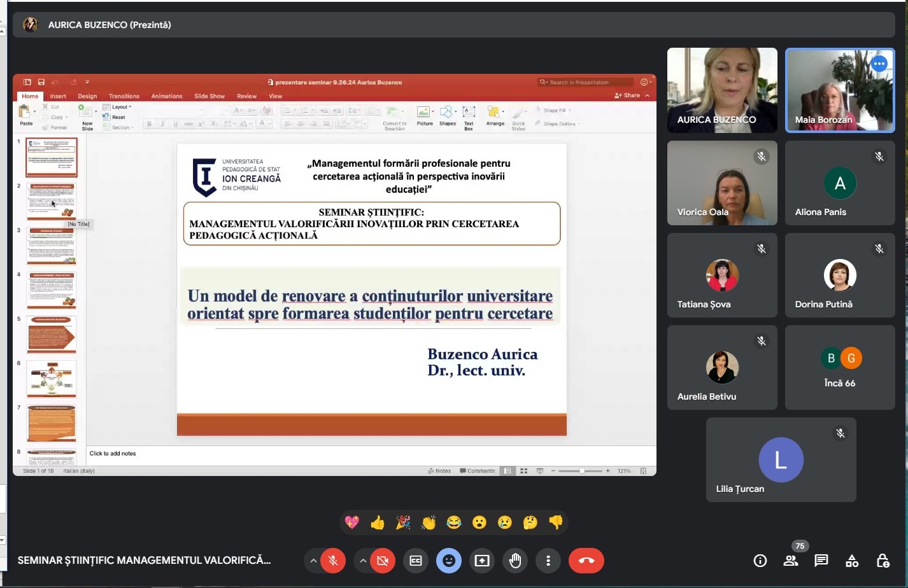Toggle closed captions
Screen dimensions: 908x588
point(416,561)
